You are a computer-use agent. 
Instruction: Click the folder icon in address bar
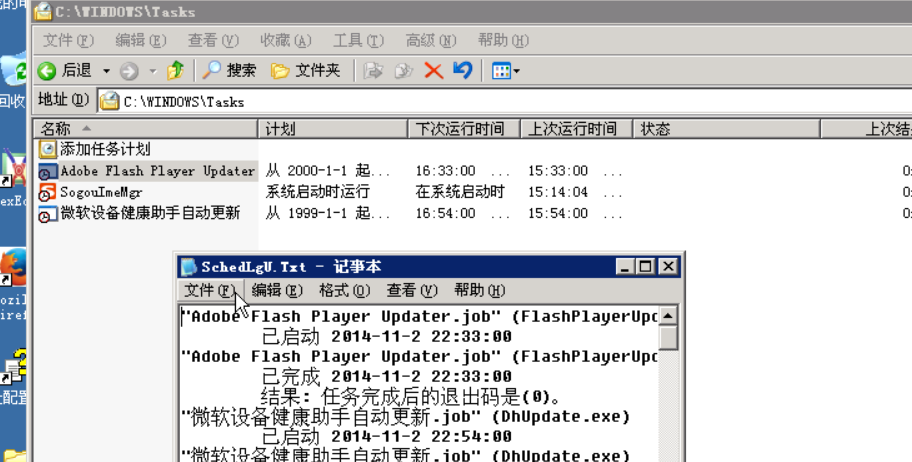point(109,101)
